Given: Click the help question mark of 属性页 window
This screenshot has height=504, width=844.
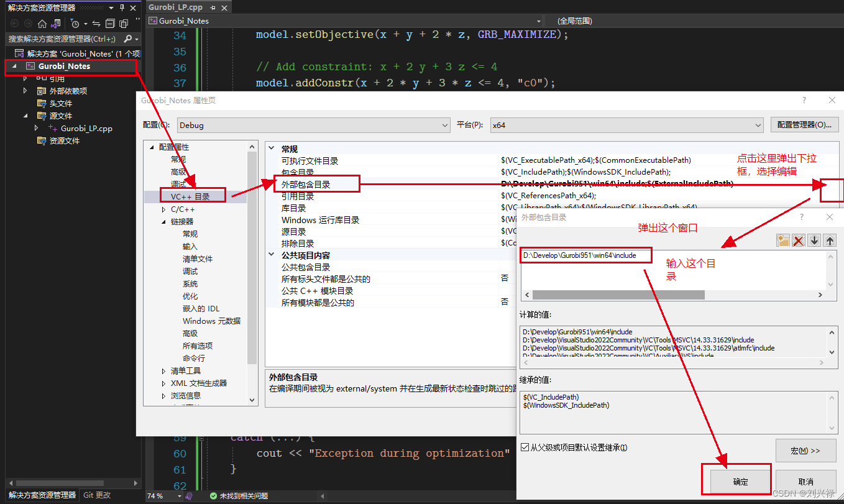Looking at the screenshot, I should (x=804, y=100).
